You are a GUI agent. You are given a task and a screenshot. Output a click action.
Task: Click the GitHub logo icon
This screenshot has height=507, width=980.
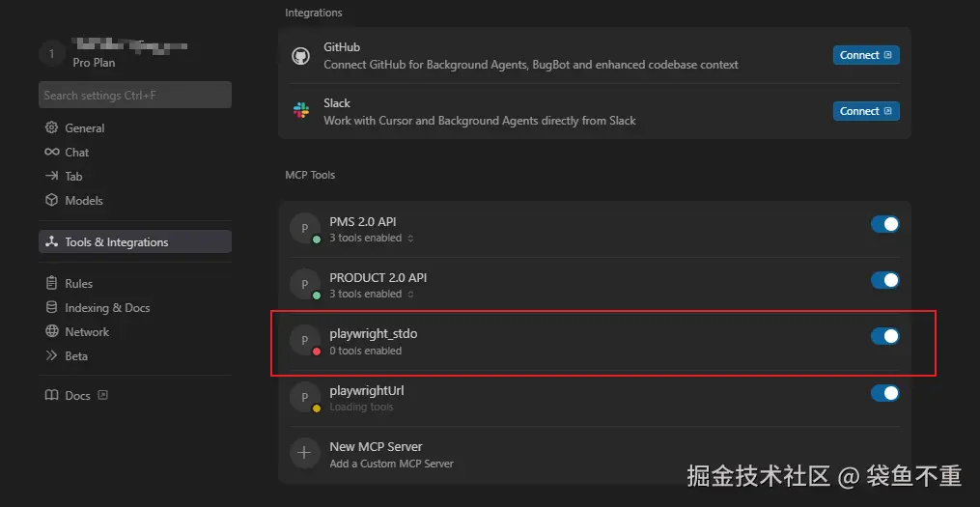coord(300,56)
